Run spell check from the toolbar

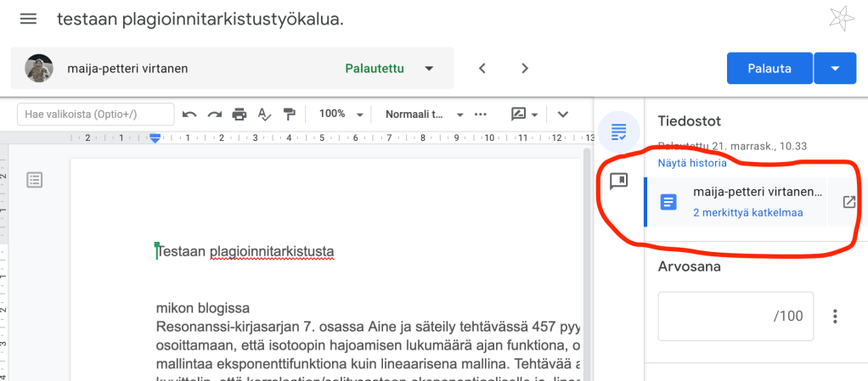(264, 114)
